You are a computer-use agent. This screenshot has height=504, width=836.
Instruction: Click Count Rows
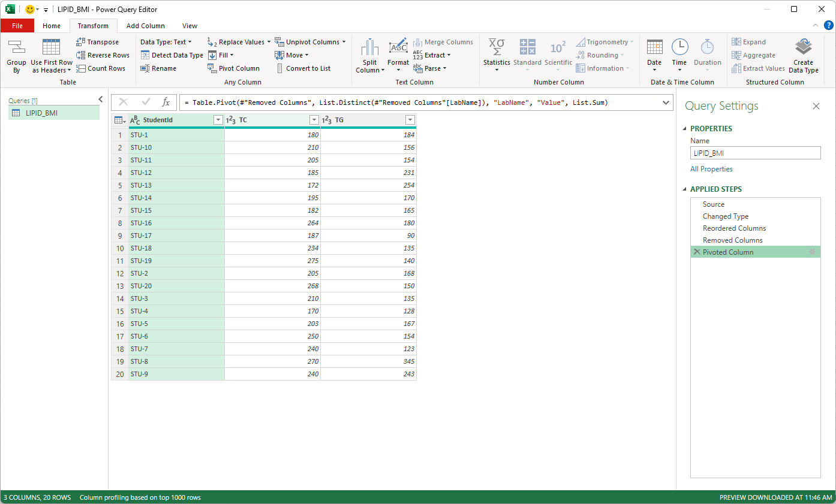[101, 68]
